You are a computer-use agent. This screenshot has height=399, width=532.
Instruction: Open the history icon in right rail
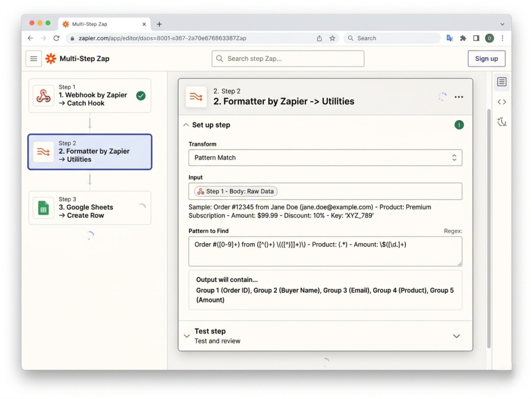(x=502, y=122)
